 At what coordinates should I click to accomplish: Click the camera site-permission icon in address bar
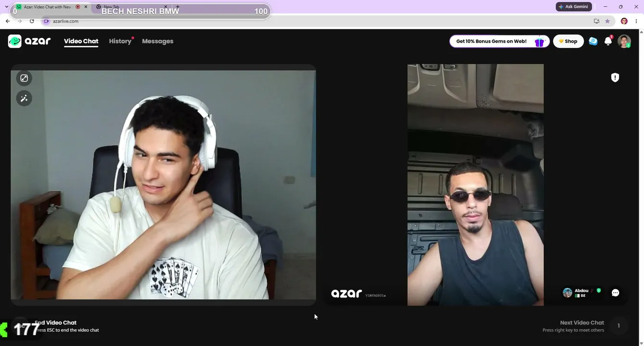pos(46,21)
